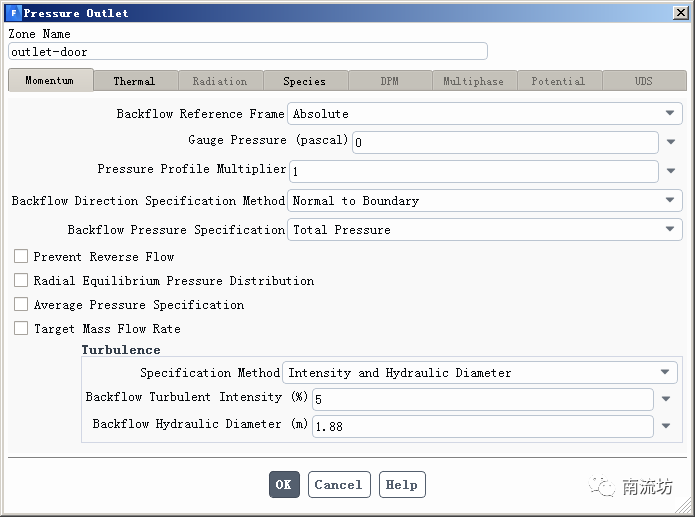Image resolution: width=695 pixels, height=517 pixels.
Task: Enable Target Mass Flow Rate
Action: [21, 329]
